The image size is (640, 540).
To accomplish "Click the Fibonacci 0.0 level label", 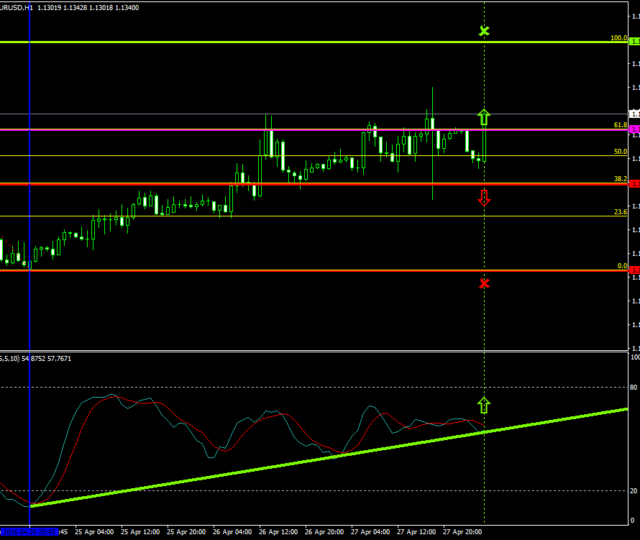I will (621, 266).
